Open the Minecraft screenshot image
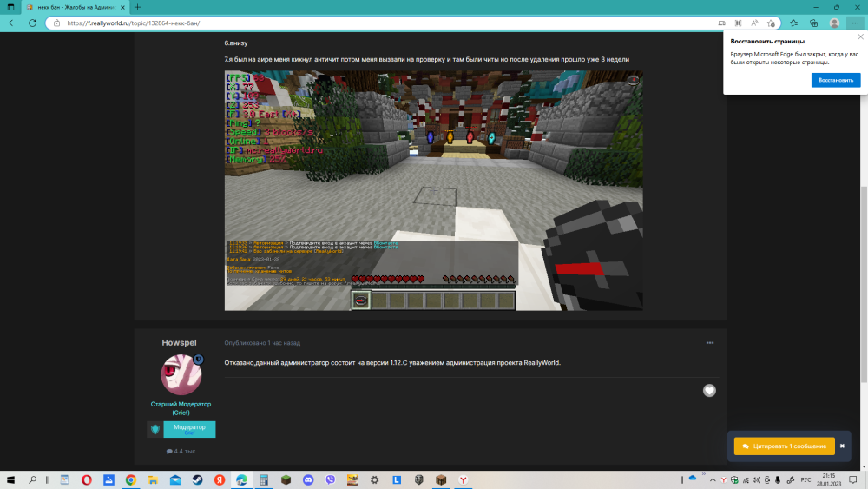 [x=433, y=190]
